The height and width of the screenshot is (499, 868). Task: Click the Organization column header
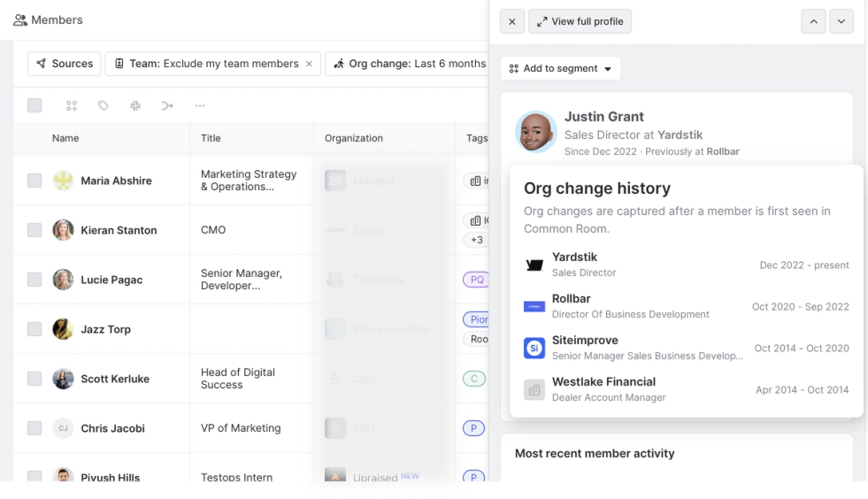[x=354, y=138]
